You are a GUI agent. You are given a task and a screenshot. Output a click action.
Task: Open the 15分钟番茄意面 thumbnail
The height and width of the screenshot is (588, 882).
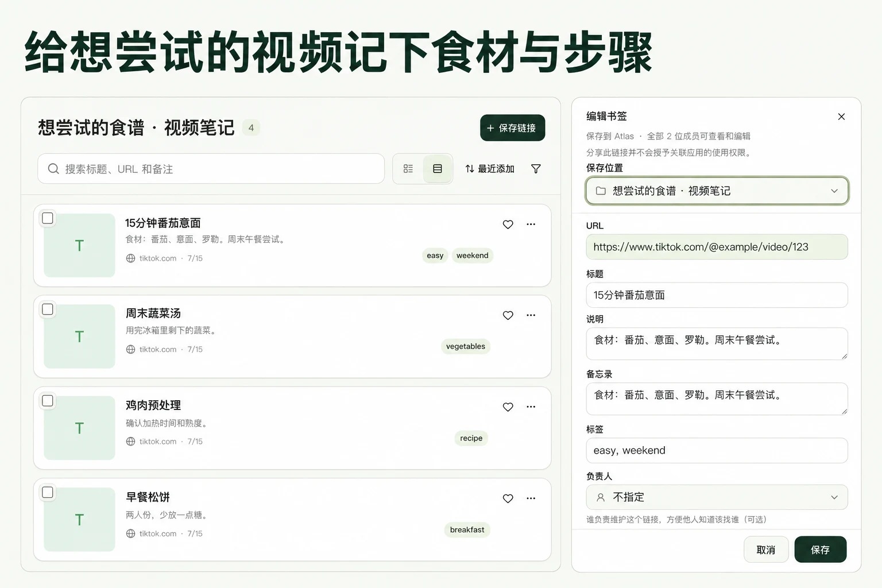pos(79,245)
